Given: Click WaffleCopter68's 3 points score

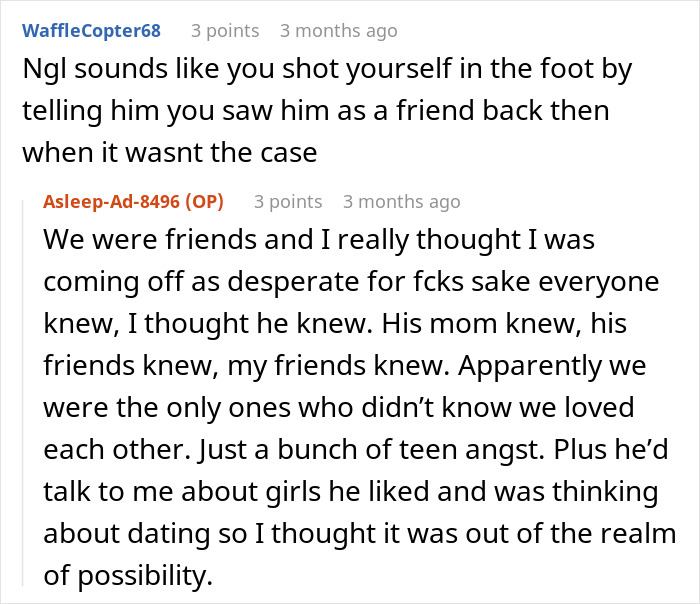Looking at the screenshot, I should [x=225, y=31].
